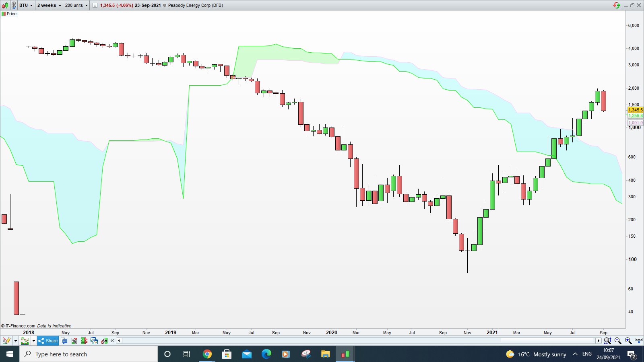Click the ENG language indicator
Screen dimensions: 644x362
tap(587, 354)
